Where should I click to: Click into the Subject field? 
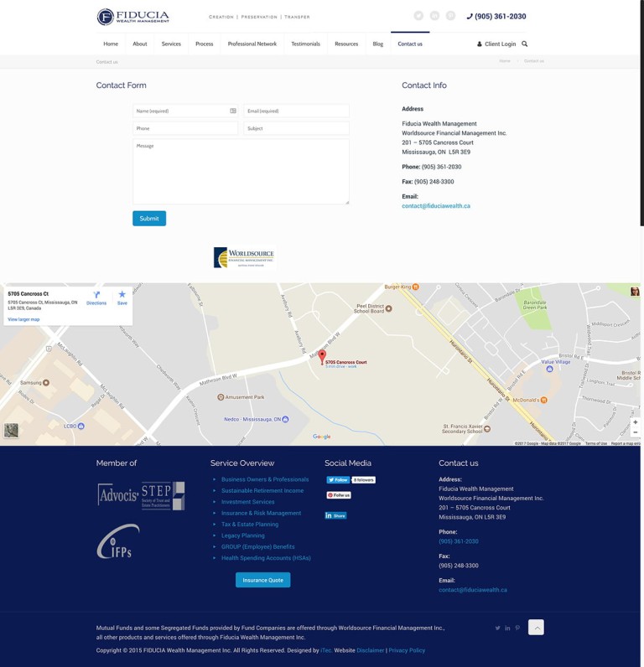[296, 128]
